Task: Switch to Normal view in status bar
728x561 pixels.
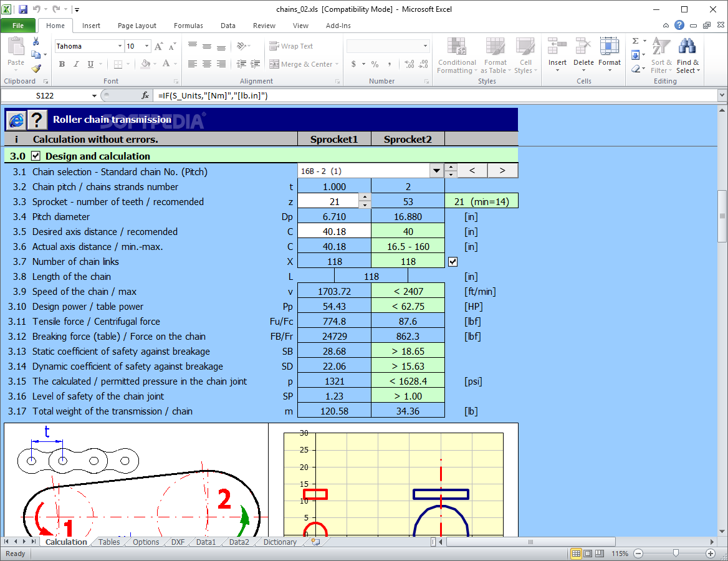Action: (576, 554)
